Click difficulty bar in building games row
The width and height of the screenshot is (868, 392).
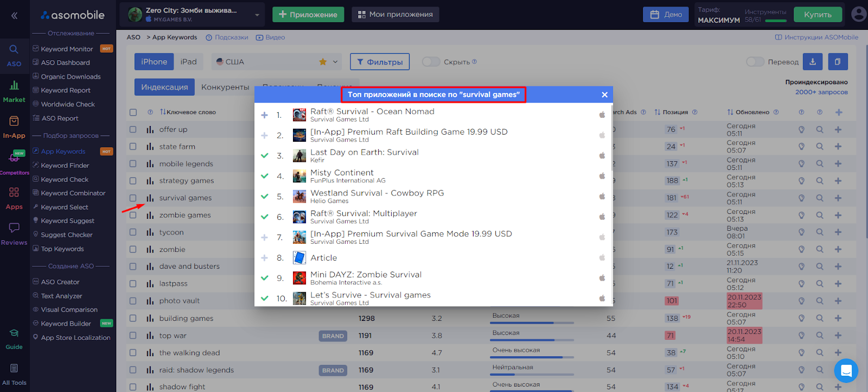pos(532,323)
